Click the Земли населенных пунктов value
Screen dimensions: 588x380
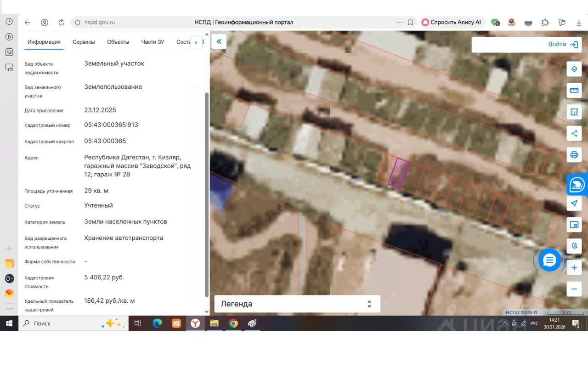(x=125, y=221)
